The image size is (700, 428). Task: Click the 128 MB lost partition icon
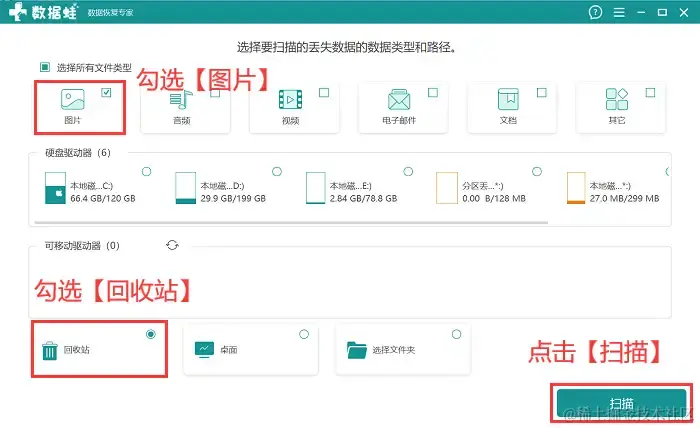(x=446, y=188)
